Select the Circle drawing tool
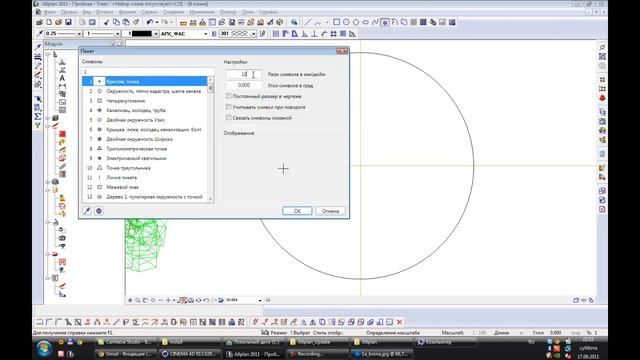640x360 pixels. tap(346, 22)
